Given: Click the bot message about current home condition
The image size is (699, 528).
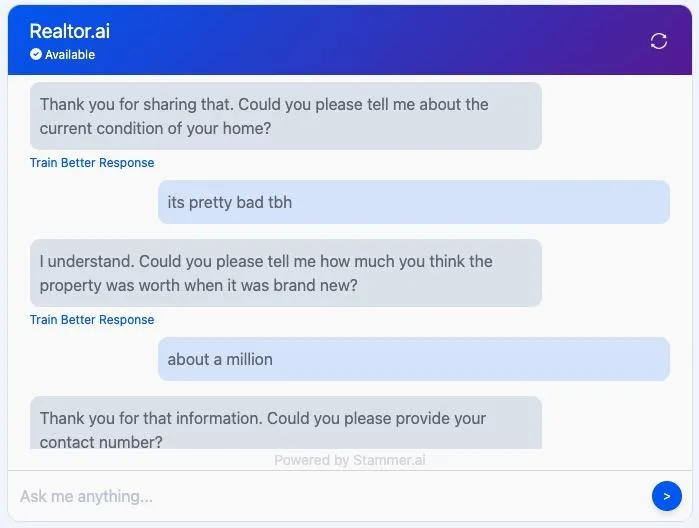Looking at the screenshot, I should (x=286, y=116).
